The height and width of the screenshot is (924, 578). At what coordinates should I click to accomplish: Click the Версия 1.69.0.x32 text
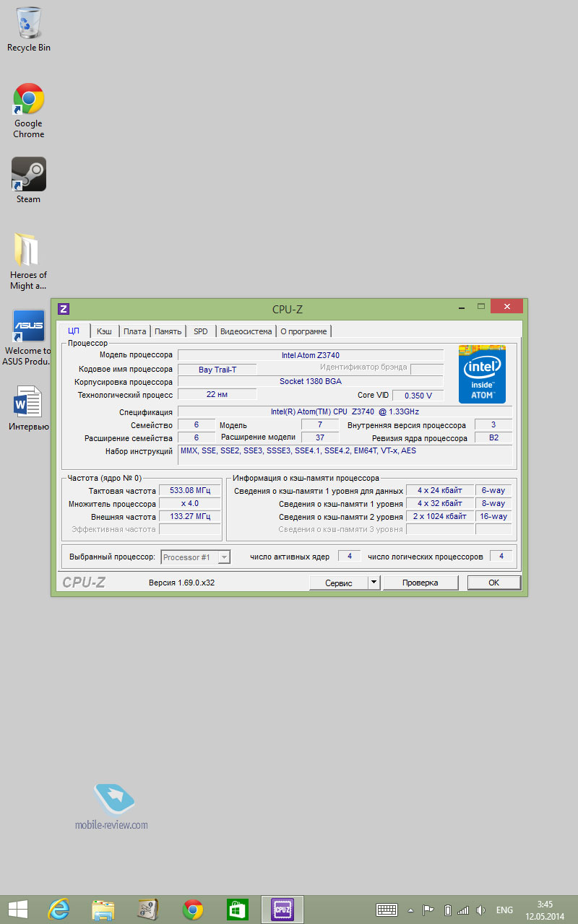click(181, 583)
